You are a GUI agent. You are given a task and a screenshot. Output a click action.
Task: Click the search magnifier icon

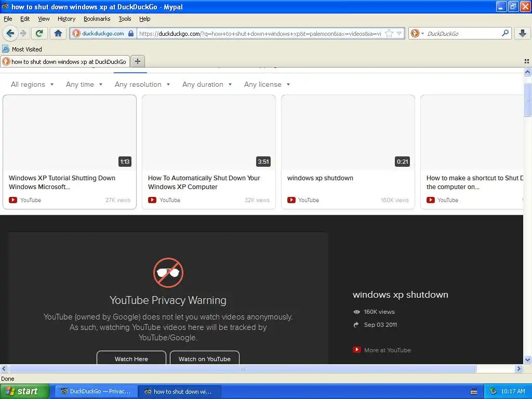click(505, 33)
